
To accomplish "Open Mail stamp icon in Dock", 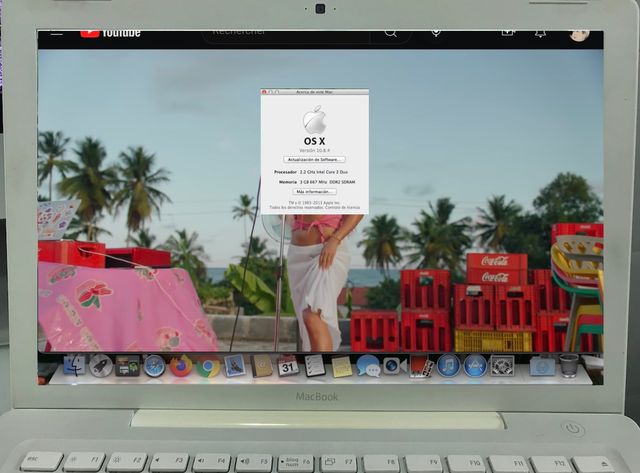I will pos(235,366).
